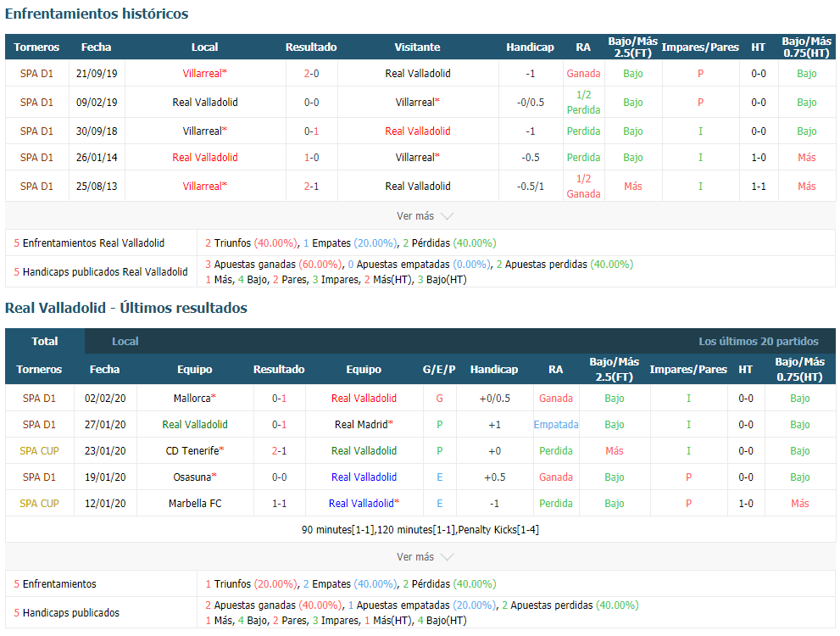Select handicap +0/0.5 in Mallorca row
The width and height of the screenshot is (840, 636).
click(x=494, y=398)
